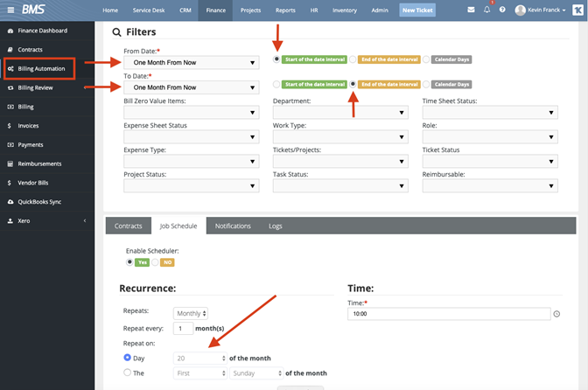
Task: Open the mail envelope icon
Action: 471,10
